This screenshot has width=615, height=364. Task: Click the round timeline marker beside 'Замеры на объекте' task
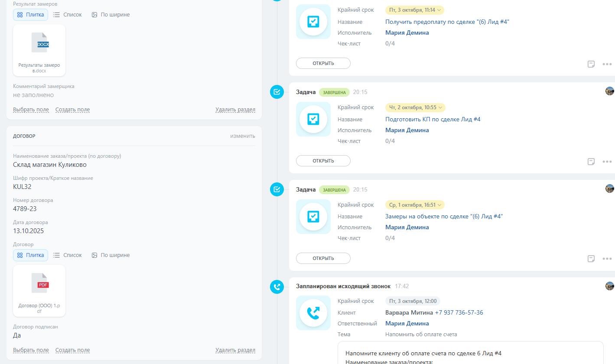(277, 189)
